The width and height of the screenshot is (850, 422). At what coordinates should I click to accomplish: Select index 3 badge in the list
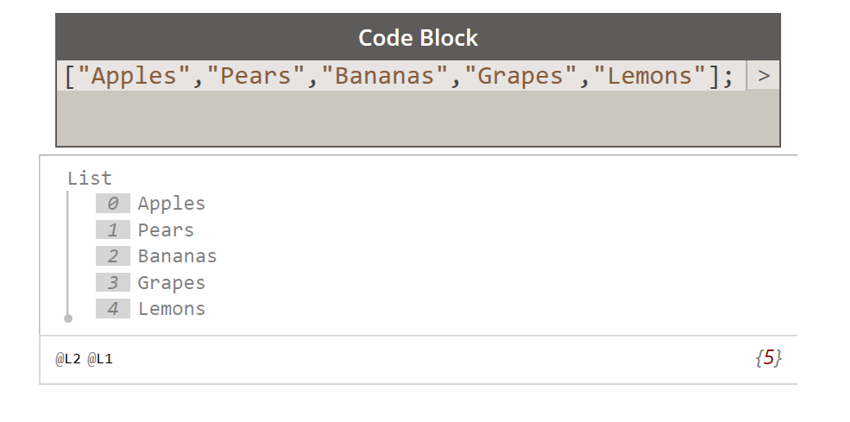point(113,283)
